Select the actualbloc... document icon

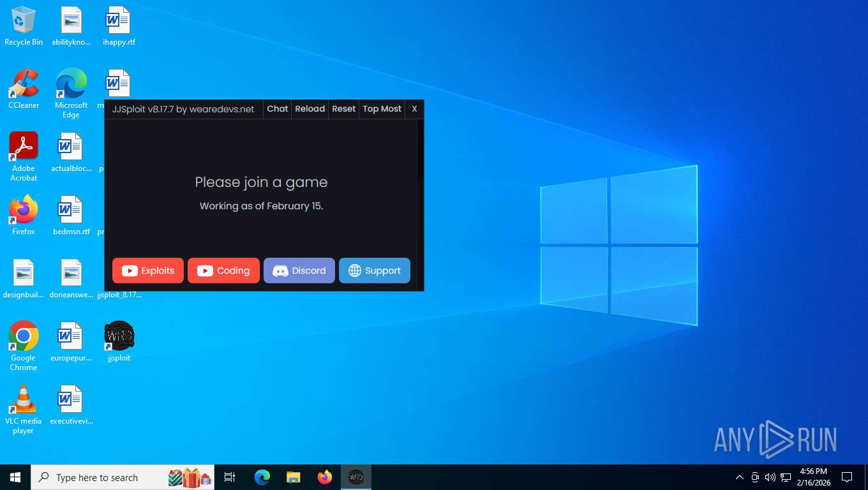pyautogui.click(x=71, y=153)
